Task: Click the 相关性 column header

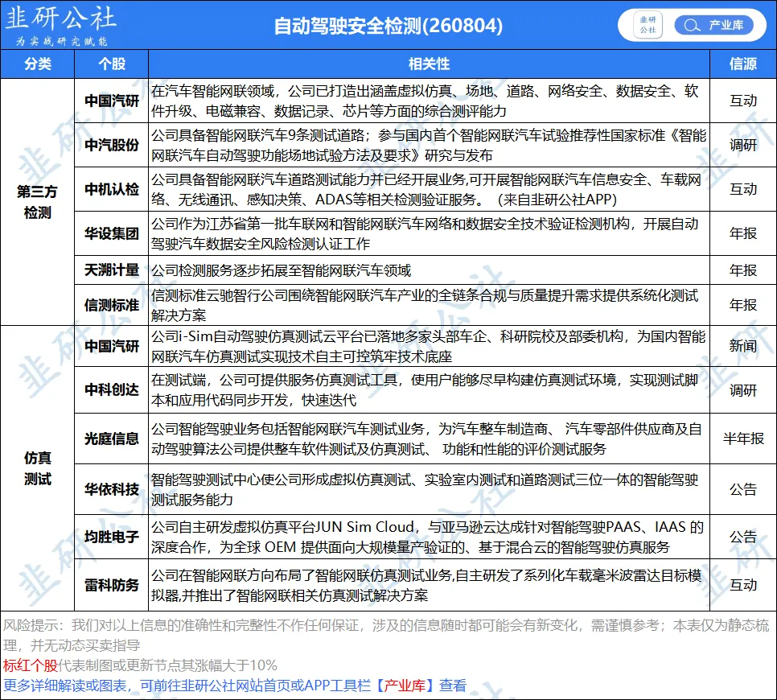Action: (x=430, y=64)
